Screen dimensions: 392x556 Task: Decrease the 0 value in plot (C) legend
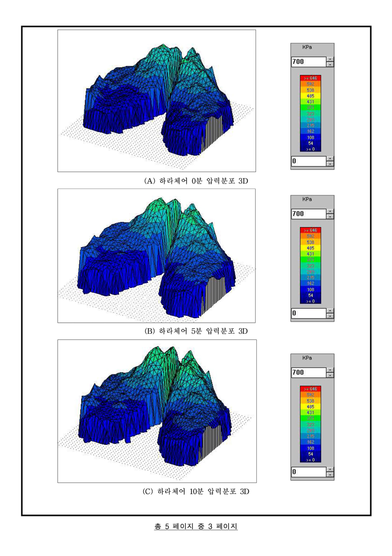330,474
